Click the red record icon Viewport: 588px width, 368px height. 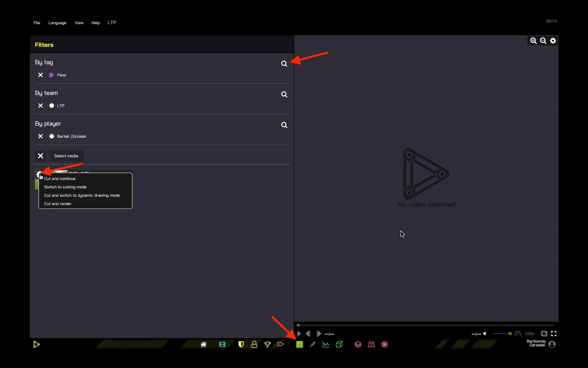pos(385,344)
